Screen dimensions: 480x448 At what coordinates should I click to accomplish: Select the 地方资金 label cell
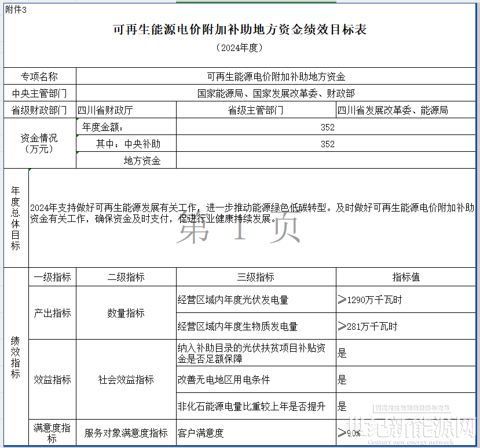(126, 160)
